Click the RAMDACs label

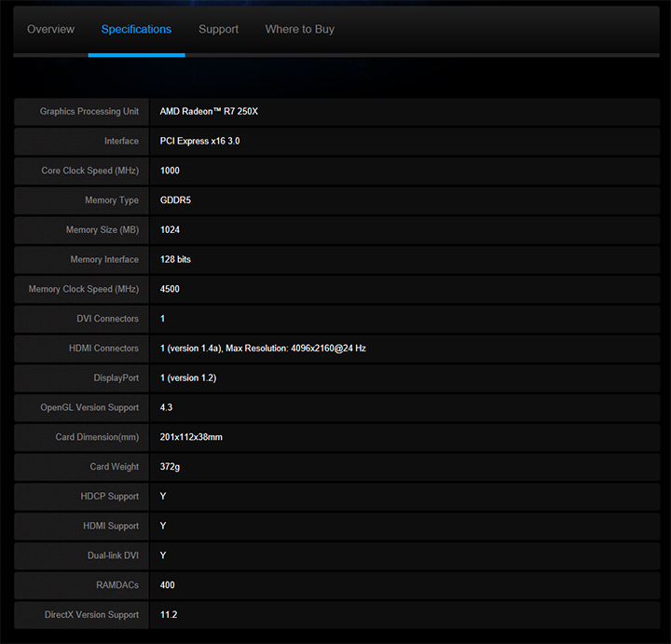pos(117,585)
